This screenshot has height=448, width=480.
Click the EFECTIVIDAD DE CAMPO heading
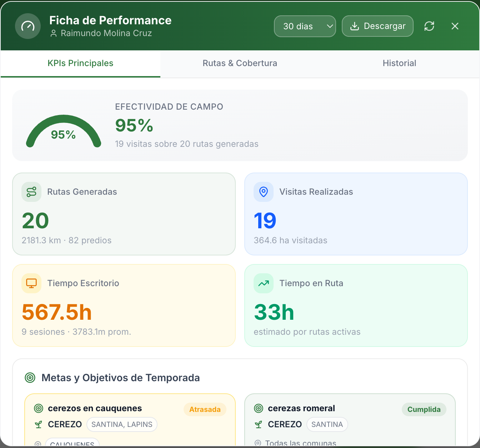coord(169,107)
